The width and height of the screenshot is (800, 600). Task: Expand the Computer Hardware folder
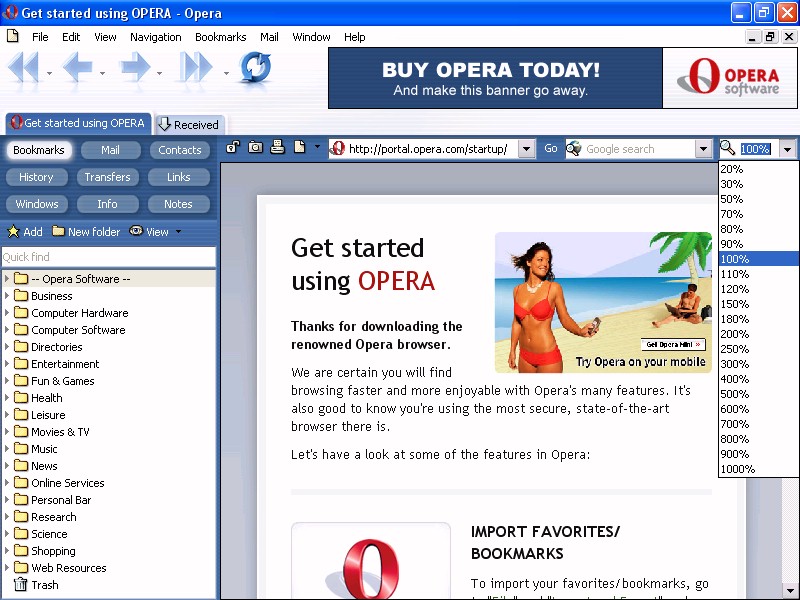coord(7,312)
